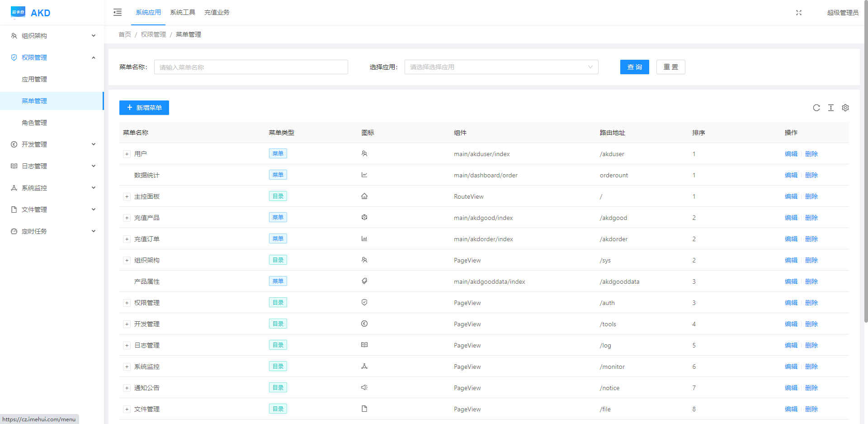Switch to the 系统工具 top tab
This screenshot has width=868, height=424.
[x=182, y=13]
